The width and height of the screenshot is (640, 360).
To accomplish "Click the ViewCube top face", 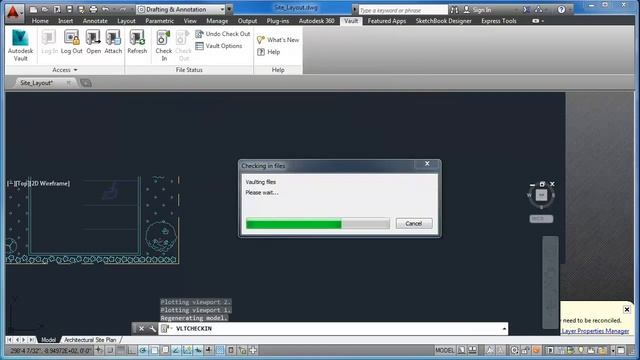I will (542, 196).
